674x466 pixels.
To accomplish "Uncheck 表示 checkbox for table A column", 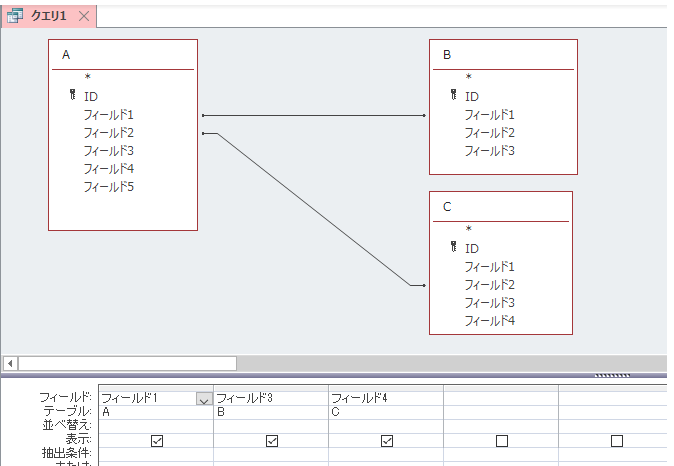I will (x=157, y=441).
